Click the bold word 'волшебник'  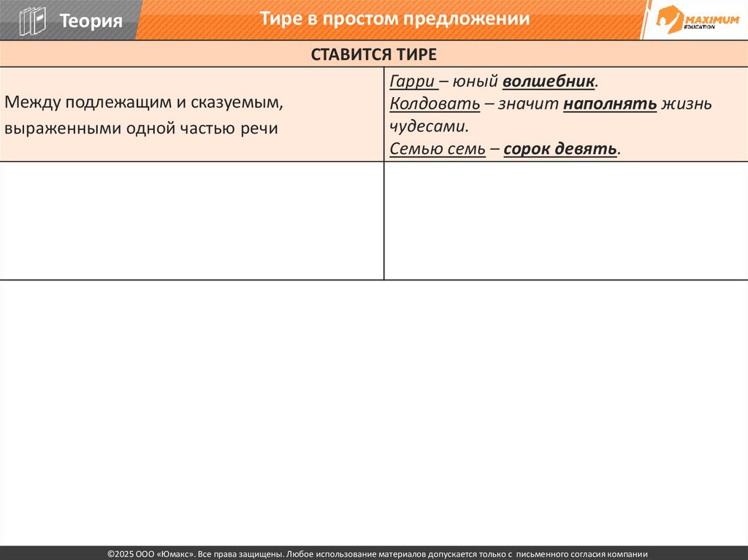[549, 82]
